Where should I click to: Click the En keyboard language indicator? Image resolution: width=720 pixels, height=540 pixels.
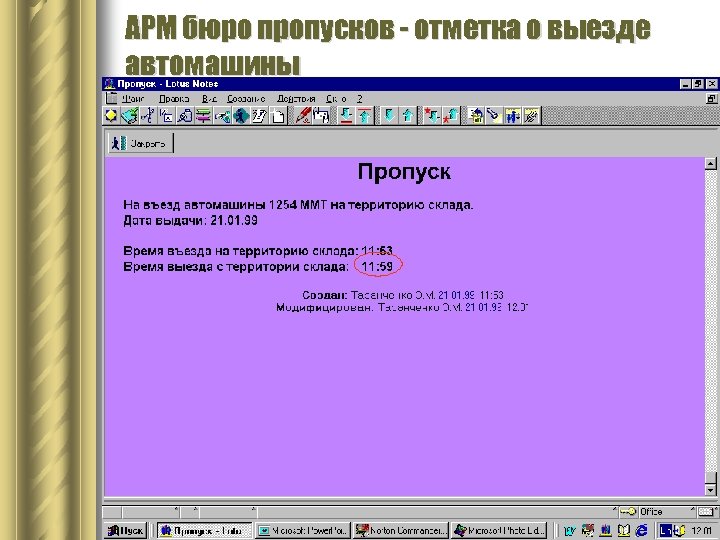pos(665,530)
